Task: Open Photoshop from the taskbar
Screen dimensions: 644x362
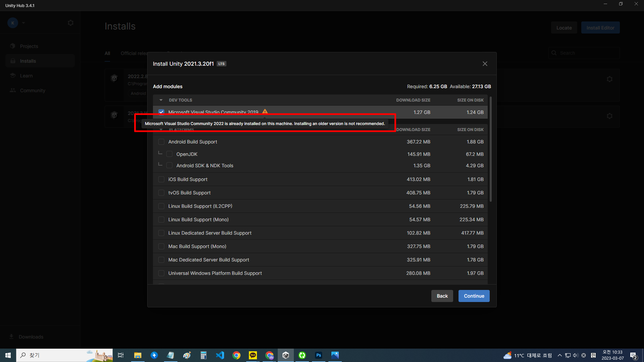Action: [319, 355]
